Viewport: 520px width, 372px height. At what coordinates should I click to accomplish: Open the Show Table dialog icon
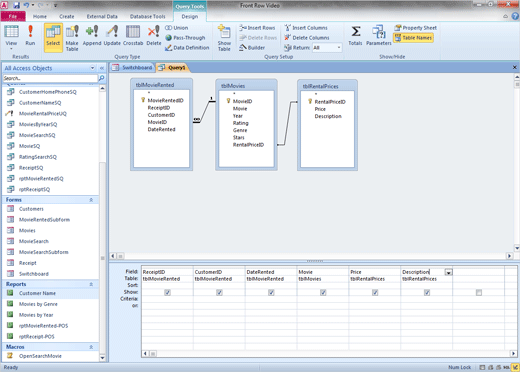tap(224, 38)
